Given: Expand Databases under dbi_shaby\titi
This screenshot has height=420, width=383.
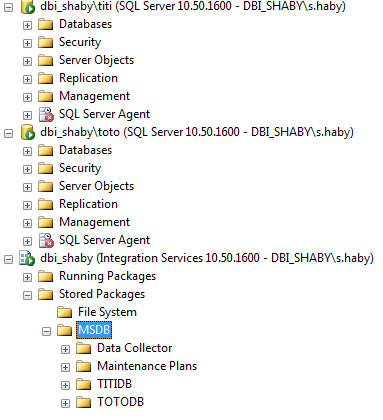Looking at the screenshot, I should pyautogui.click(x=27, y=26).
